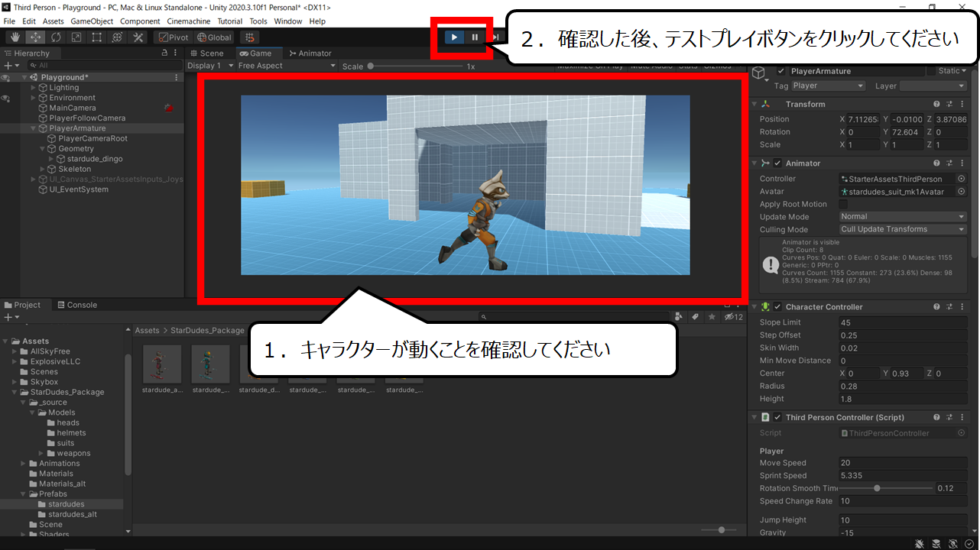Open the Hierarchy panel options menu
The image size is (980, 550).
(x=177, y=53)
